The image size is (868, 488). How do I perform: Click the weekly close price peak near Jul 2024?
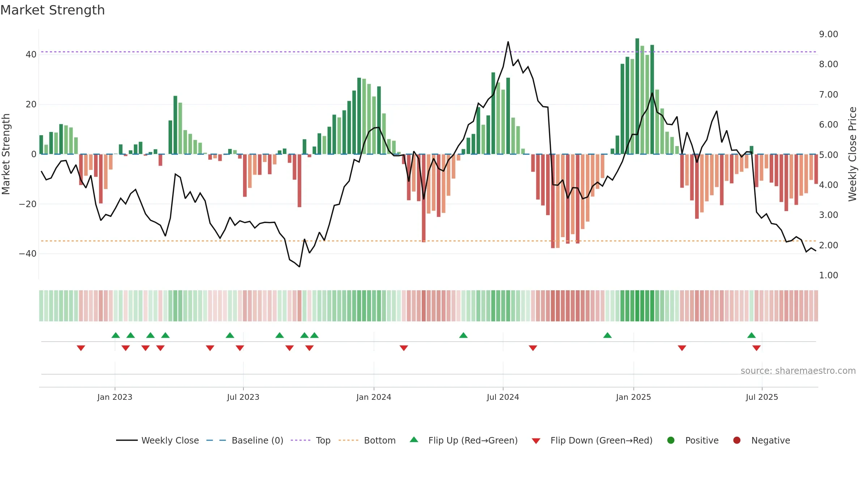(508, 42)
